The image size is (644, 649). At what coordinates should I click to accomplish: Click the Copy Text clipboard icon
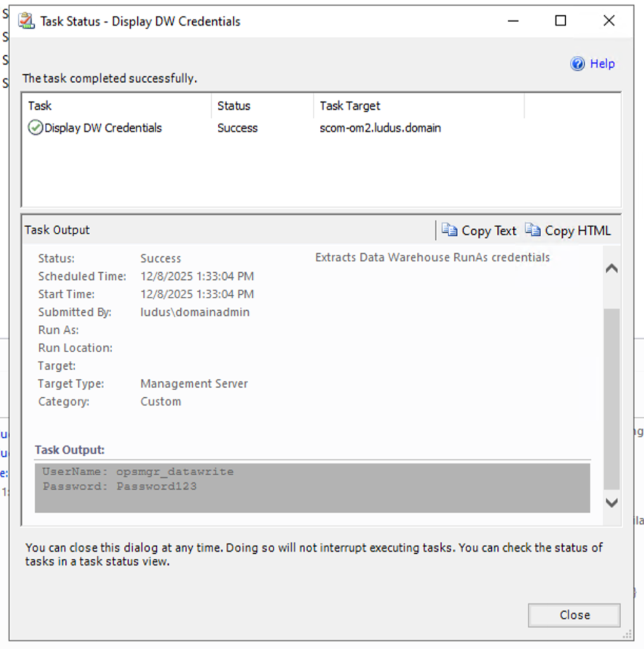coord(449,230)
